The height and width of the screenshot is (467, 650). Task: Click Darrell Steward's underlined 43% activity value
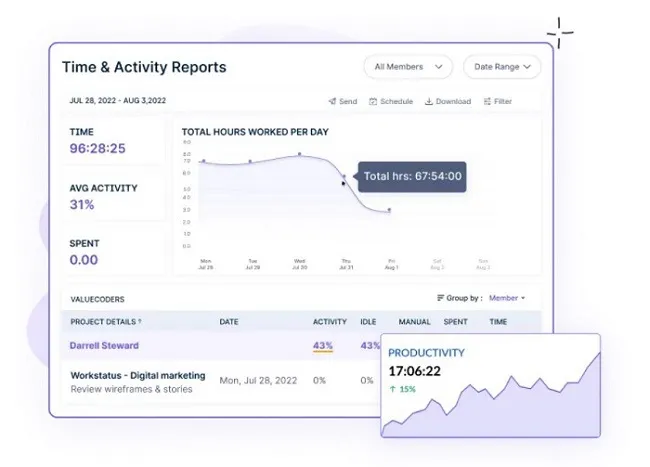(323, 346)
